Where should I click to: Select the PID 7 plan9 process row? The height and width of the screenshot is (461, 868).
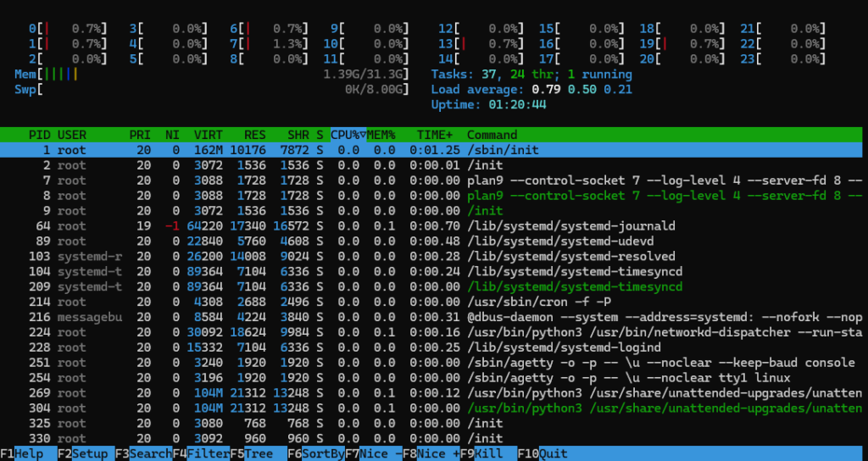[431, 181]
